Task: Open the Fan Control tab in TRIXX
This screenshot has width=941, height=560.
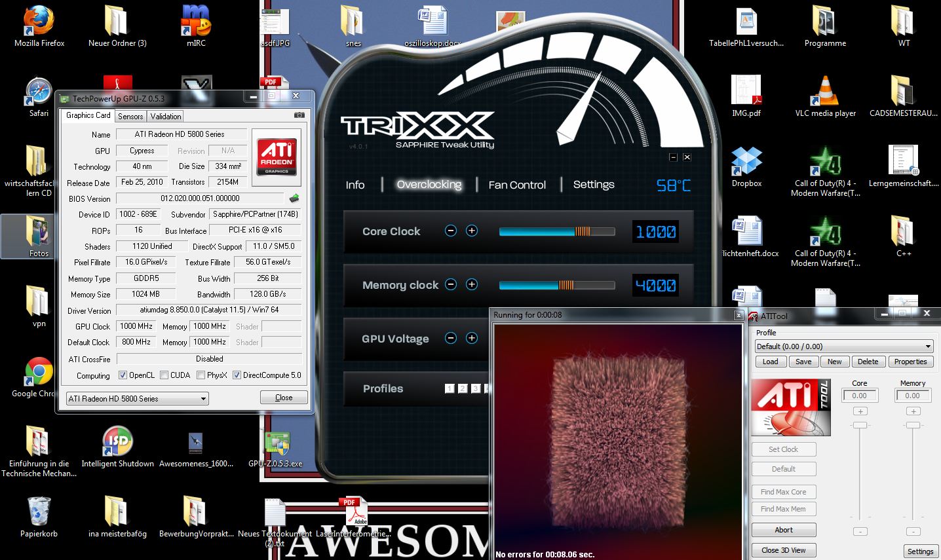Action: (517, 185)
